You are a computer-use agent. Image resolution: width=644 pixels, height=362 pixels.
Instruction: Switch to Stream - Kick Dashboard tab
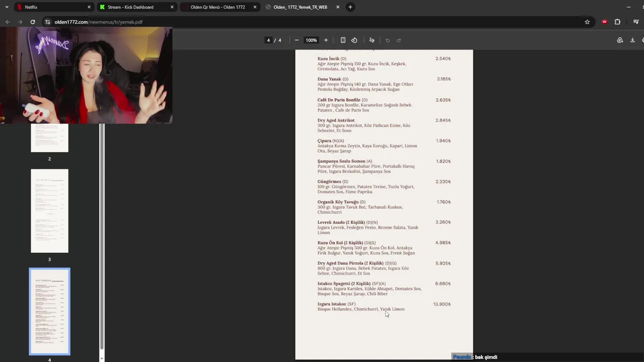pyautogui.click(x=136, y=7)
